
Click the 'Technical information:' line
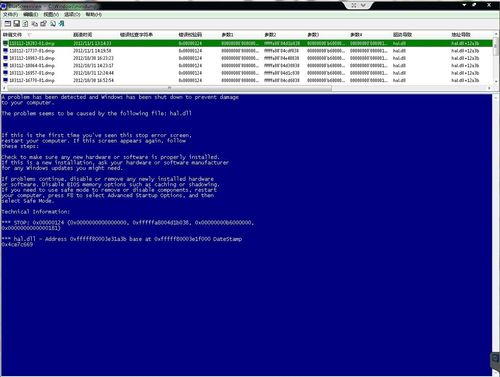coord(36,212)
